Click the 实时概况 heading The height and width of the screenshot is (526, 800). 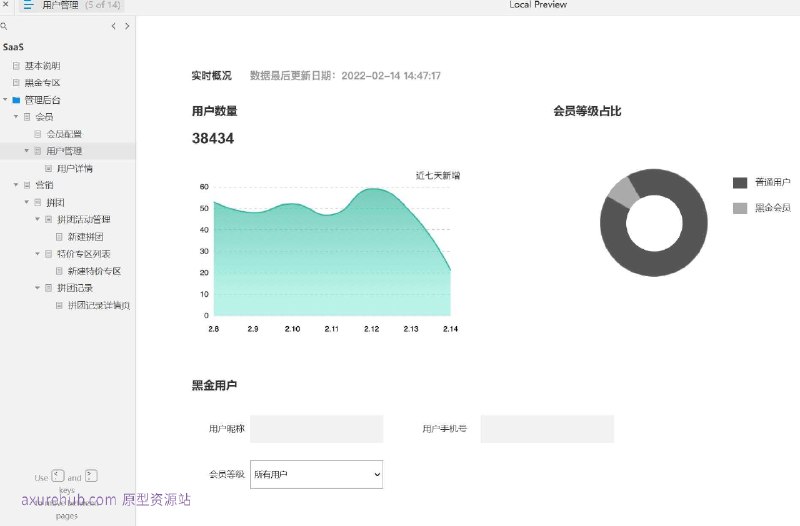pos(212,76)
